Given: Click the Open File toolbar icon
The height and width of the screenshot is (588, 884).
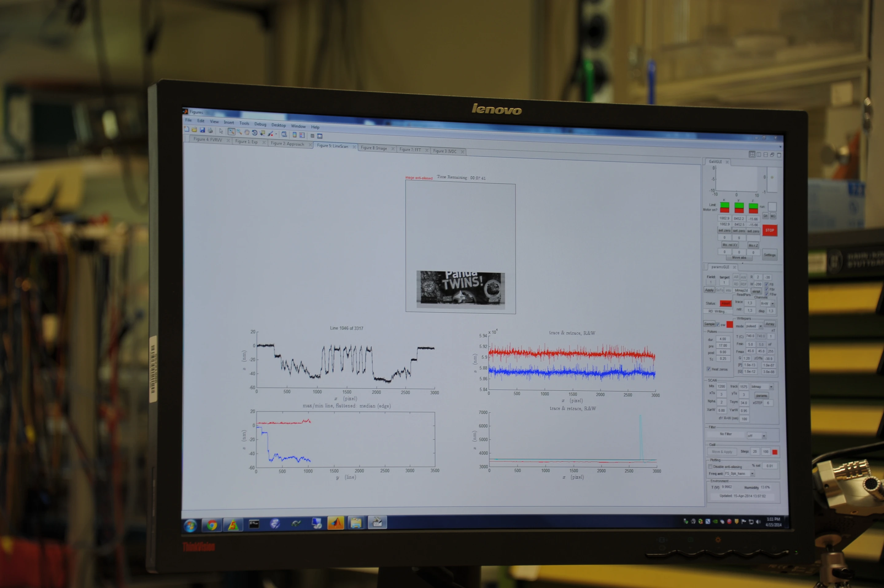Looking at the screenshot, I should [x=194, y=130].
